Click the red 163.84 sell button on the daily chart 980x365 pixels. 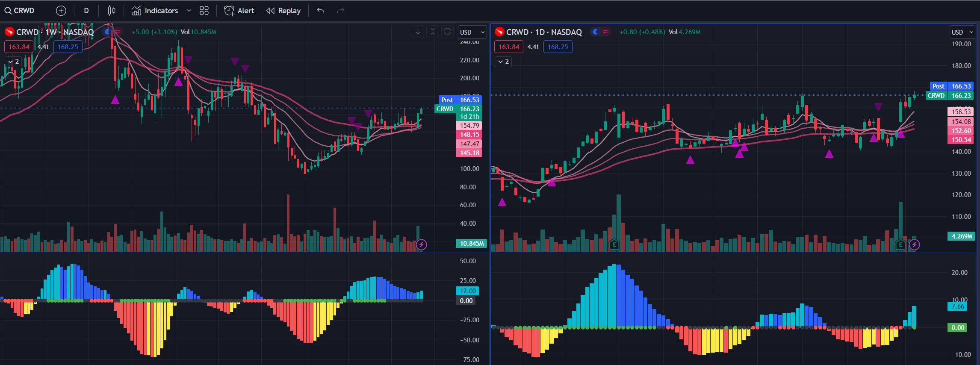[x=509, y=47]
